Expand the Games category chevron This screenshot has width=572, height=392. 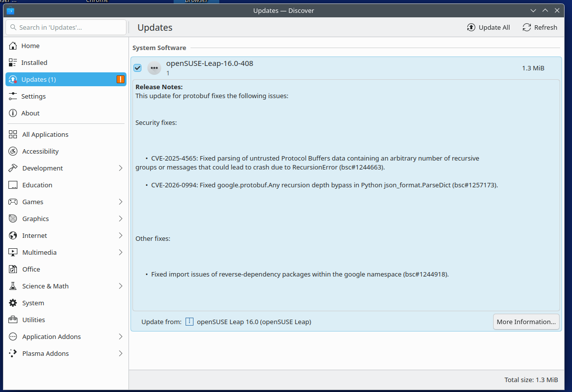[121, 202]
